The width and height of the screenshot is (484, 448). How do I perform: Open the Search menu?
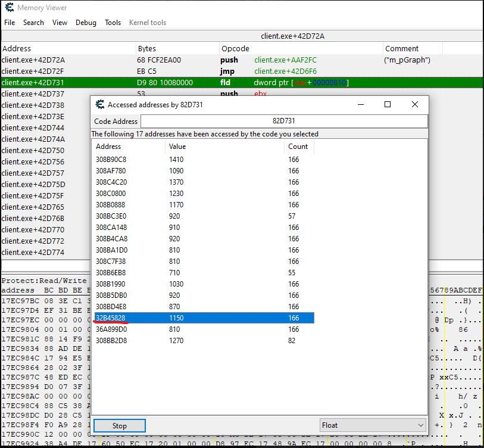33,23
